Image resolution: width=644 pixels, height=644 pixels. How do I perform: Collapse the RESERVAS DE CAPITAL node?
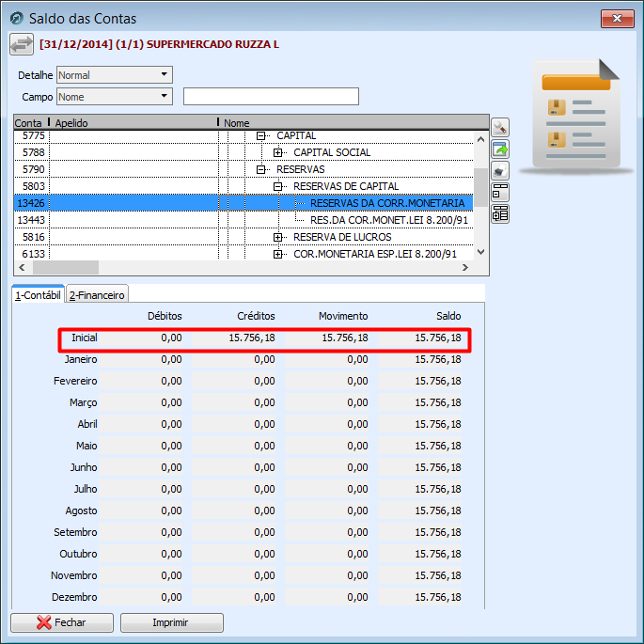pyautogui.click(x=278, y=186)
